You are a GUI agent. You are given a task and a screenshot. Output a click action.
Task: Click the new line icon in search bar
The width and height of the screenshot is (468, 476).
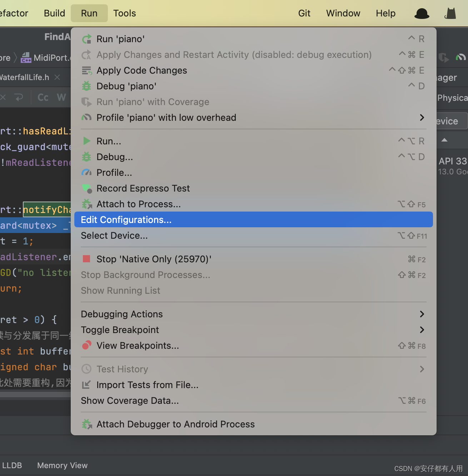coord(19,97)
